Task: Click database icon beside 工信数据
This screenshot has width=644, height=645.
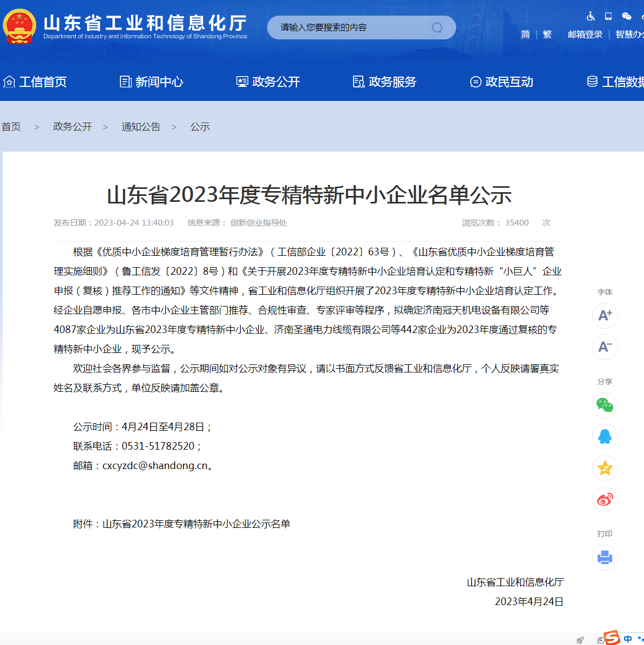Action: click(592, 82)
